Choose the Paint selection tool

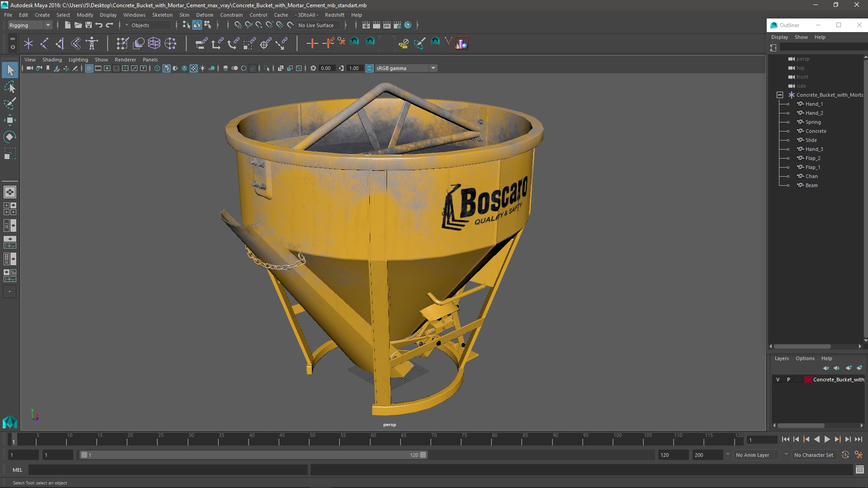[x=10, y=103]
